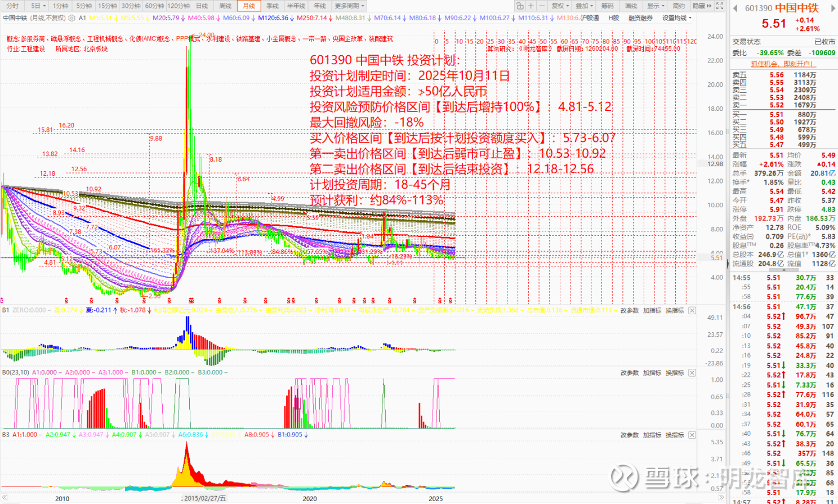The width and height of the screenshot is (838, 504).
Task: Click 改参数 in B0 indicator panel
Action: click(x=630, y=373)
